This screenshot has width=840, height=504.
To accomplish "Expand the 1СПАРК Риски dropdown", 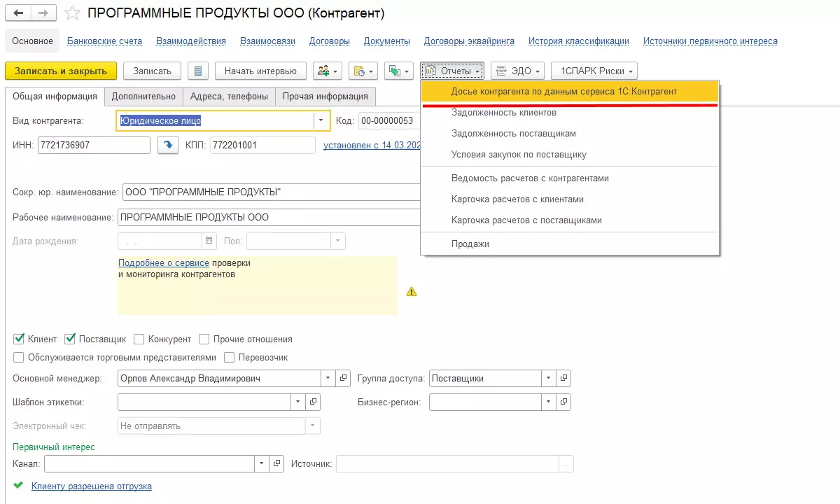I will 594,71.
